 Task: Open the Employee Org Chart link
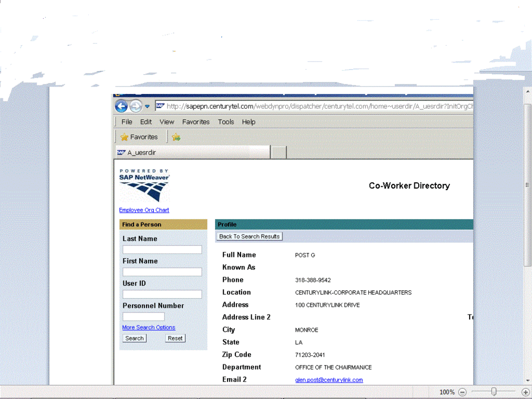(144, 210)
